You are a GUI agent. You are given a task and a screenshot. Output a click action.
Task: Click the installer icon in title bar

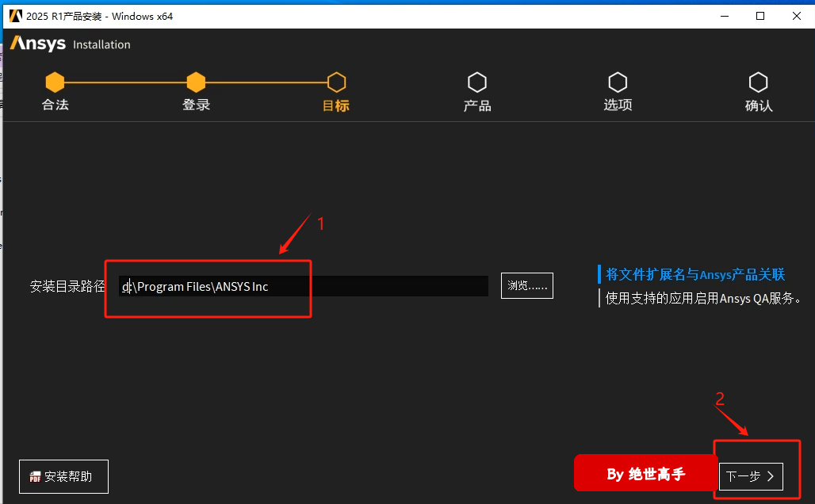[15, 16]
